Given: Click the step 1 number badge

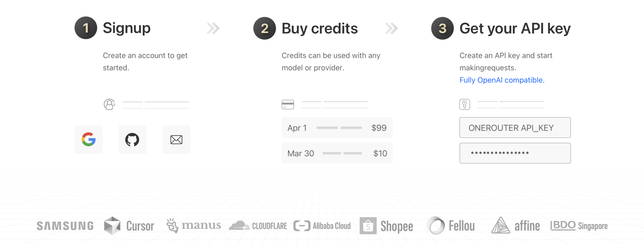Looking at the screenshot, I should point(86,28).
